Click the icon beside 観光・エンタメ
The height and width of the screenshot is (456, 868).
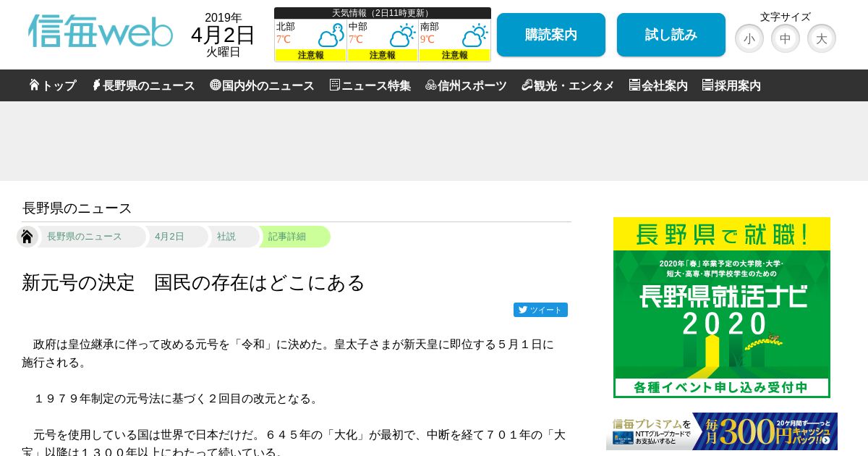coord(527,85)
